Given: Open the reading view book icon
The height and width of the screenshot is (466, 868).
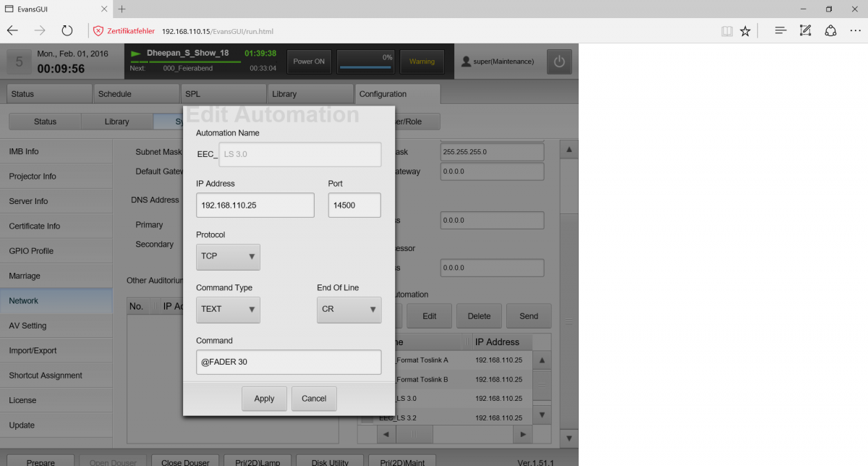Looking at the screenshot, I should (726, 31).
